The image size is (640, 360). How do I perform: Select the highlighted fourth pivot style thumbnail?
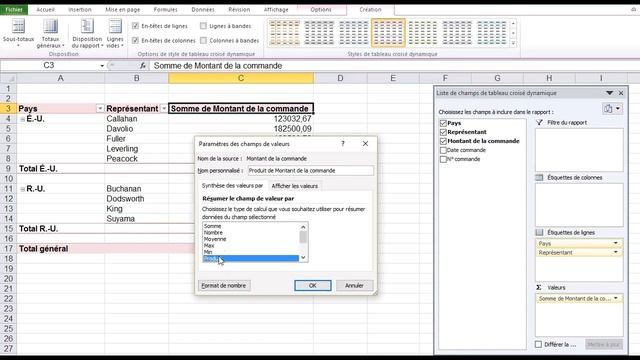(388, 33)
